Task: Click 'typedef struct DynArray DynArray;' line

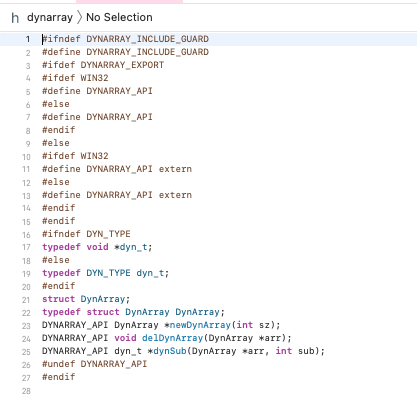Action: click(x=134, y=312)
